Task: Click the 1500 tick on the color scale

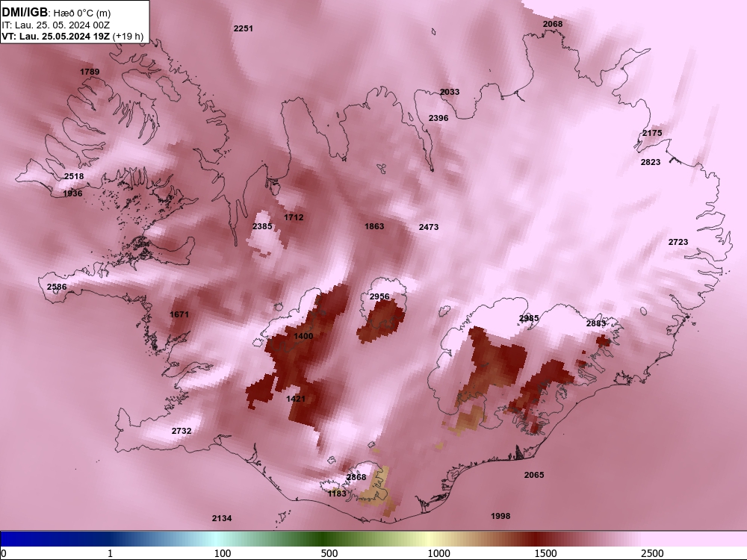Action: tap(545, 553)
